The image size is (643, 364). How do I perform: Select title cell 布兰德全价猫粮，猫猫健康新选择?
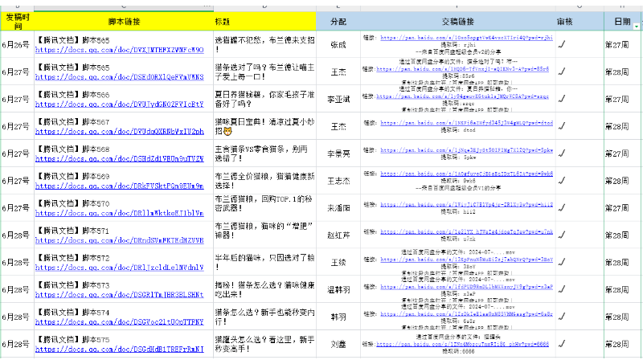(x=264, y=181)
